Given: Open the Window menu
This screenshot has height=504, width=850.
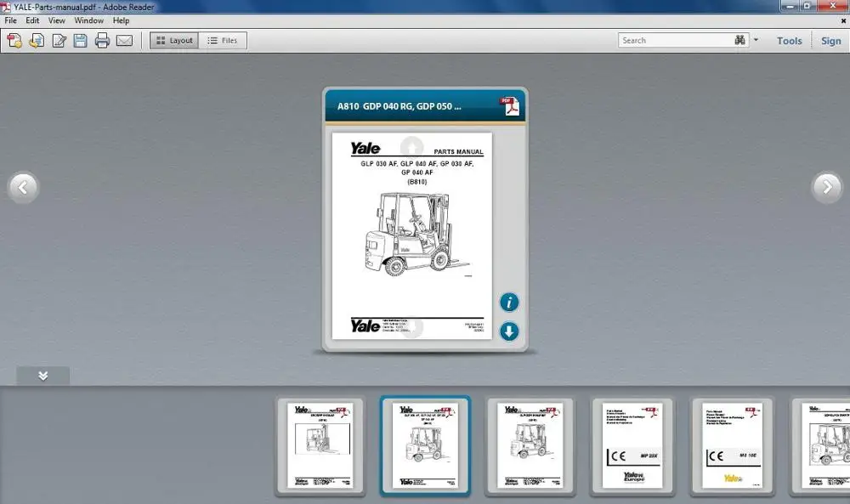Looking at the screenshot, I should (89, 20).
